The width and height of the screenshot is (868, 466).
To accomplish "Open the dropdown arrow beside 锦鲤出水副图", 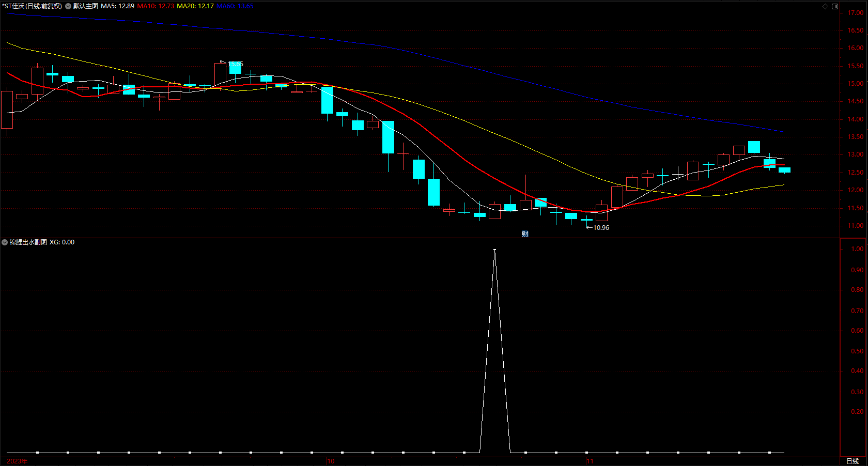I will tap(5, 242).
